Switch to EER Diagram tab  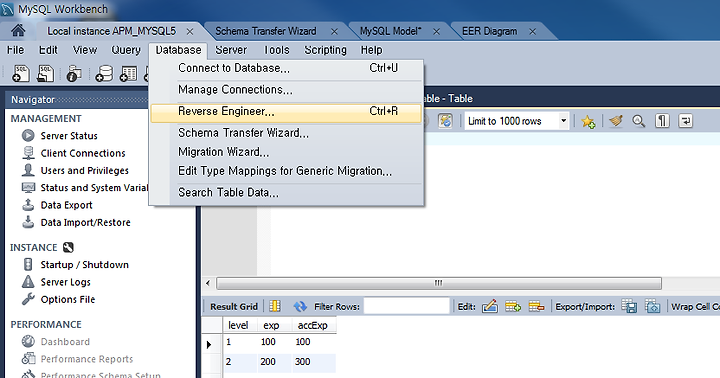coord(489,31)
